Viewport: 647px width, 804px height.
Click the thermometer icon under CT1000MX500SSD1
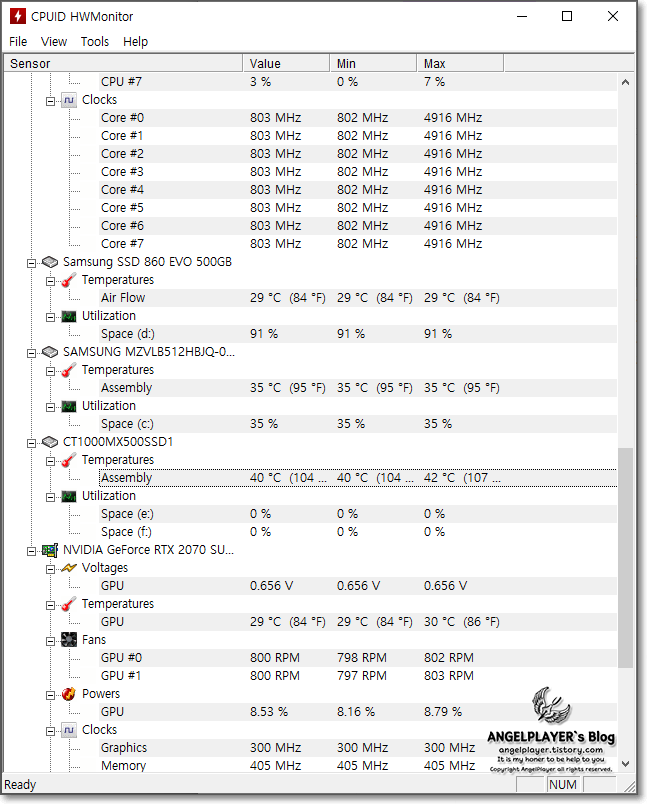69,460
